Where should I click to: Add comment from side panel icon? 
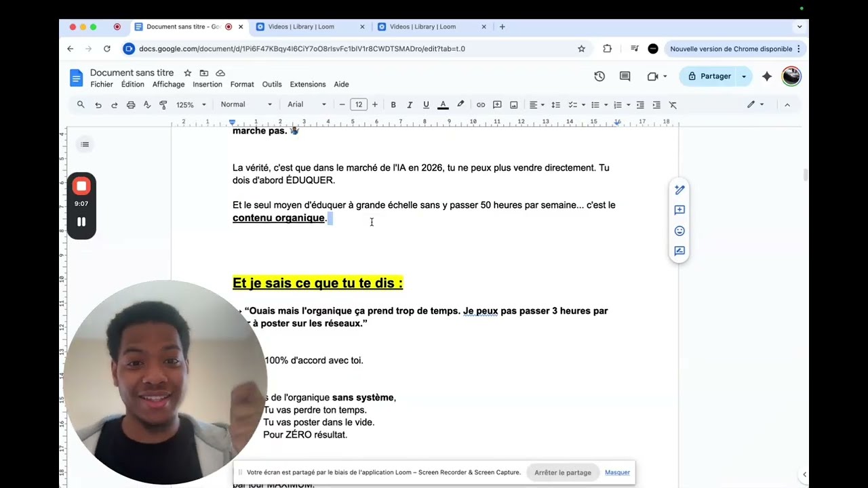click(679, 210)
